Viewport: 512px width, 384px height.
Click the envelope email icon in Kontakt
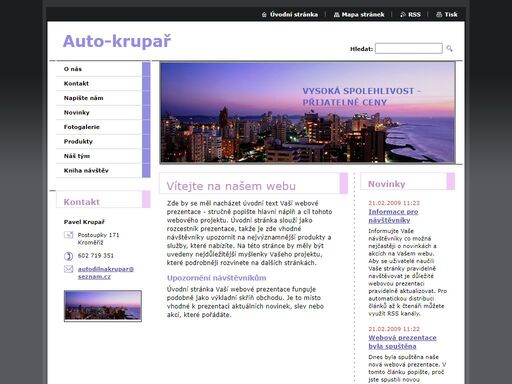pyautogui.click(x=68, y=269)
